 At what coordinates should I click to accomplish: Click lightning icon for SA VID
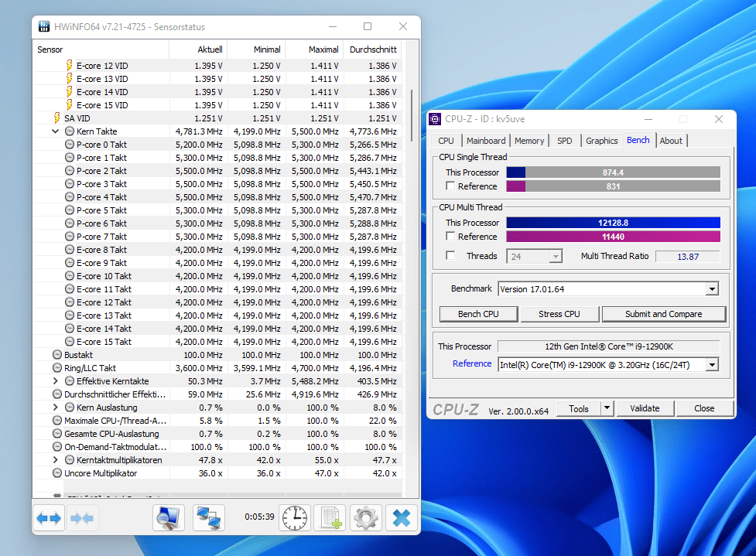tap(57, 118)
